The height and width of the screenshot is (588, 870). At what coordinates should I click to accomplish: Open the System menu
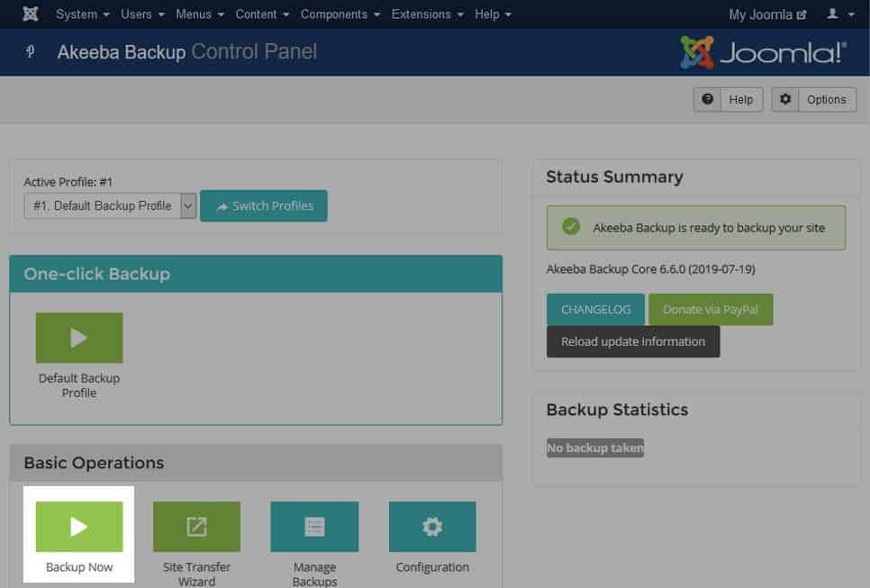(x=83, y=14)
